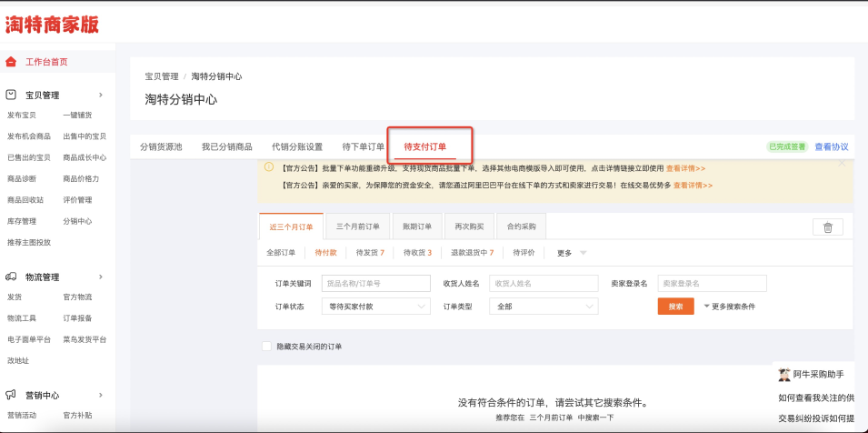Open 一键铺货 in sidebar
This screenshot has height=433, width=868.
[77, 115]
